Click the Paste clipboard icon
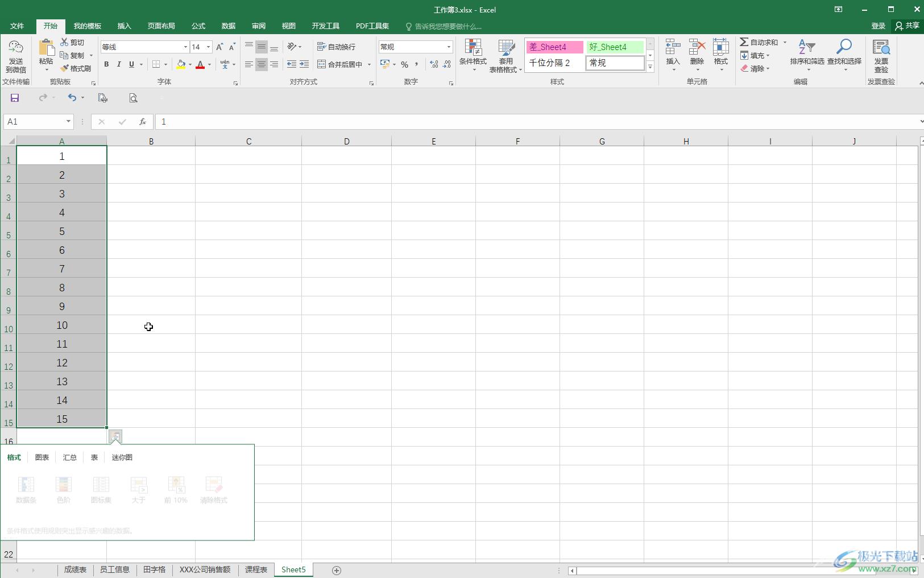The width and height of the screenshot is (924, 578). tap(46, 48)
